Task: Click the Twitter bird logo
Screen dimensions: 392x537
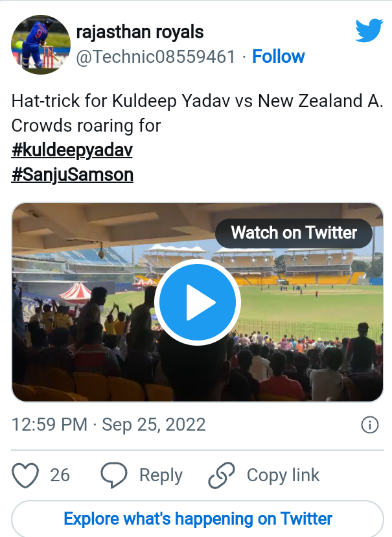Action: click(369, 31)
